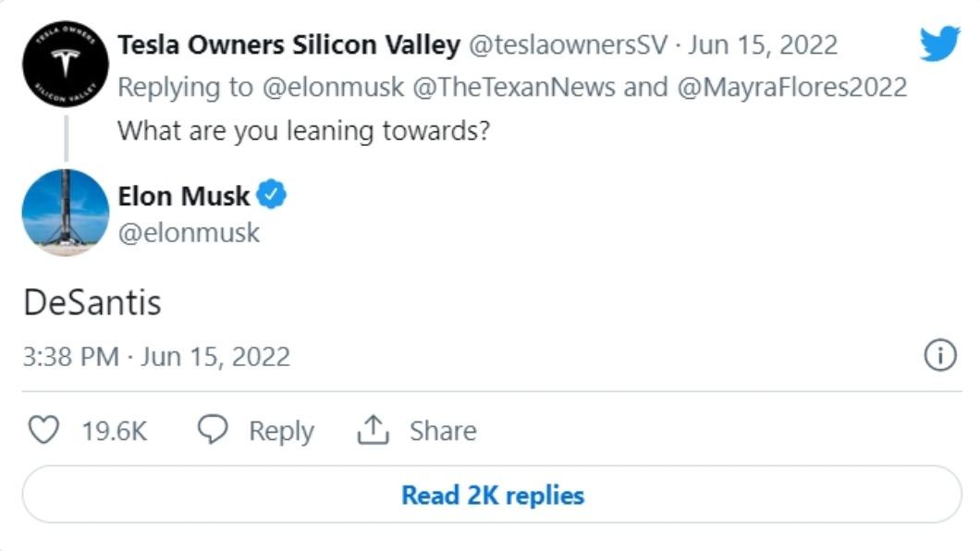Open the tweet info circle icon
The width and height of the screenshot is (980, 551).
(940, 355)
